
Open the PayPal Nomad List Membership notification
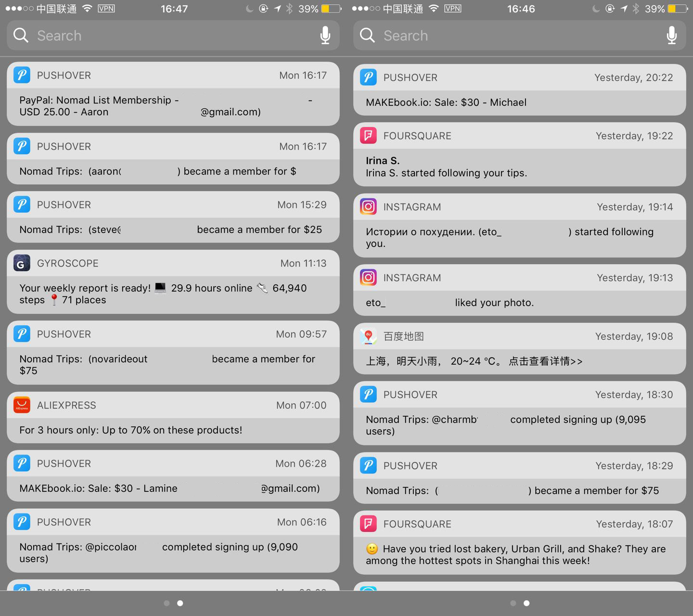coord(173,94)
